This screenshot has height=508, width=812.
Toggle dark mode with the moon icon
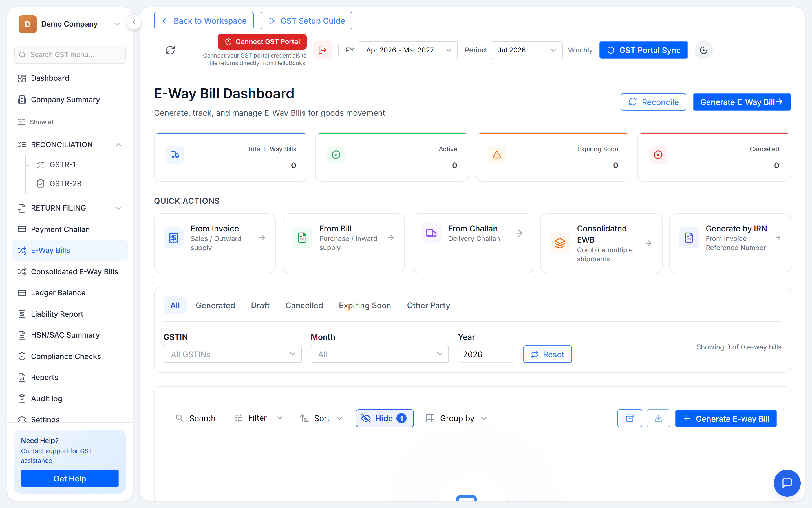coord(703,51)
